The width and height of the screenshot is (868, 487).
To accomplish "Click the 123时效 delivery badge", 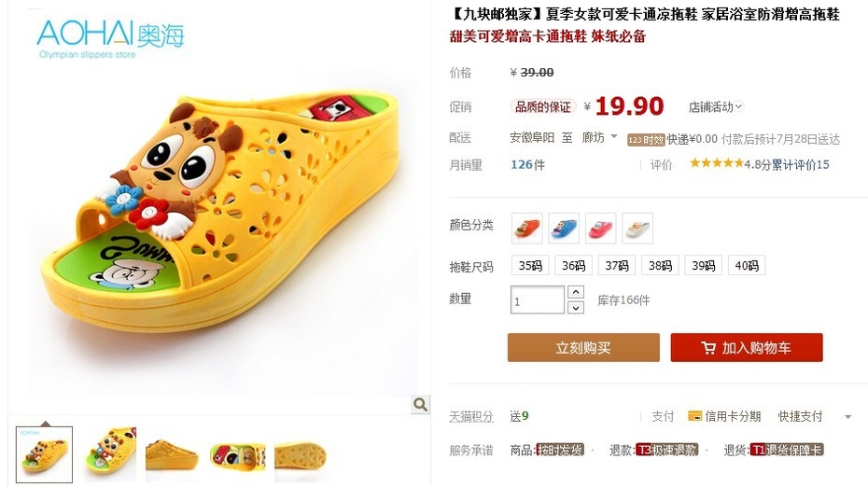I will [x=646, y=140].
